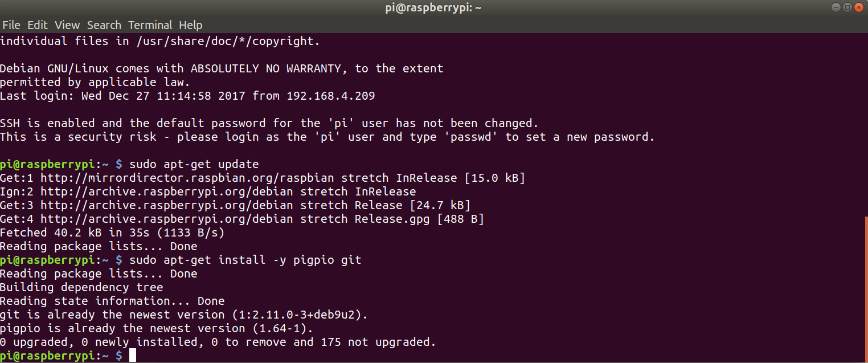Open the Help menu

tap(190, 25)
